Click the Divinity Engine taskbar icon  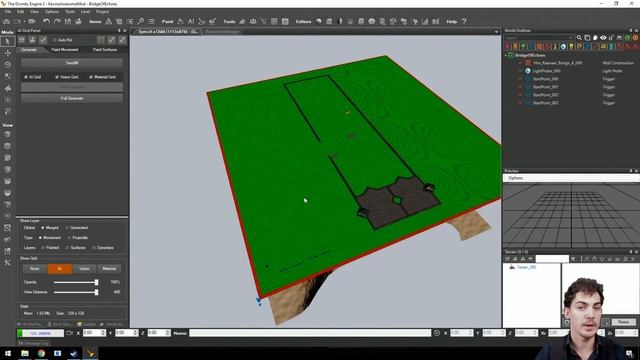click(90, 353)
